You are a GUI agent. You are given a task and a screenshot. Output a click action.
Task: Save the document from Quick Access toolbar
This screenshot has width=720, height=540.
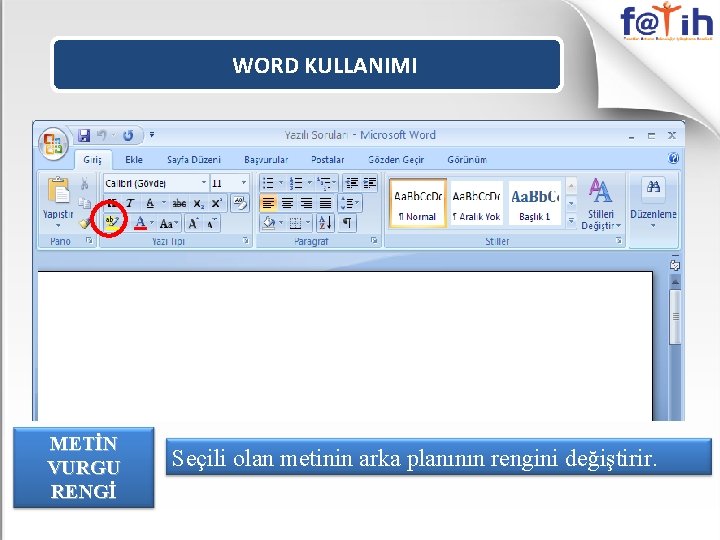click(84, 135)
